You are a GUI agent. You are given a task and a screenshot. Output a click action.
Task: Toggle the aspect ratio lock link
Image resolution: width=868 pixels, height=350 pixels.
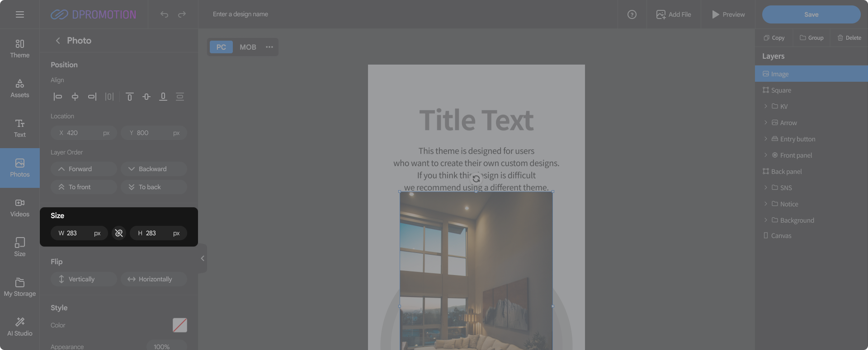[x=119, y=233]
